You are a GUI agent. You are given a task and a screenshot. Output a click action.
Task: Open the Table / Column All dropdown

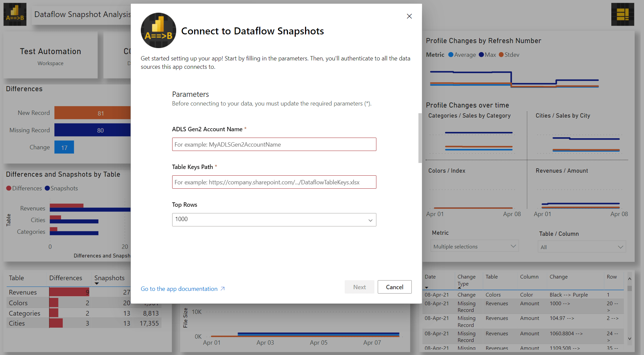click(x=582, y=247)
